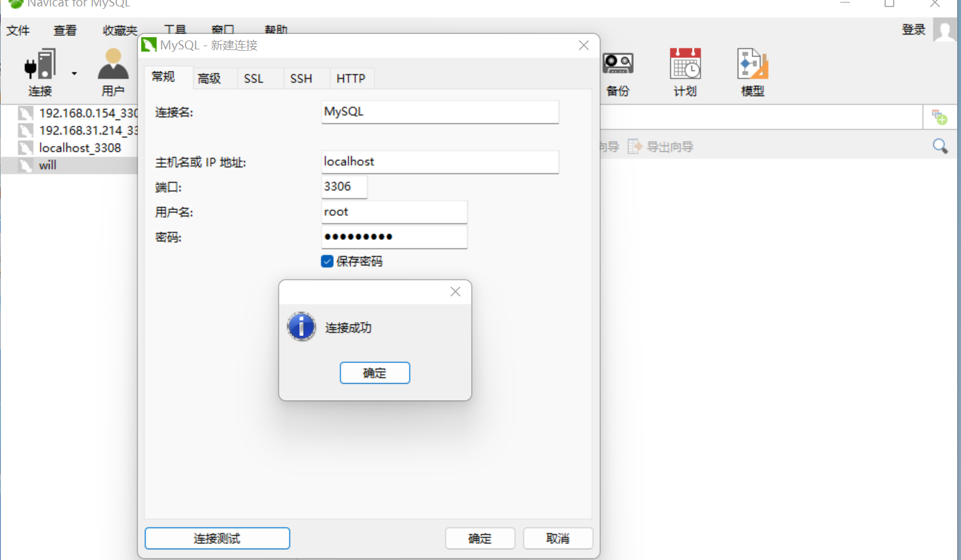
Task: Click the info icon in success dialog
Action: [301, 327]
